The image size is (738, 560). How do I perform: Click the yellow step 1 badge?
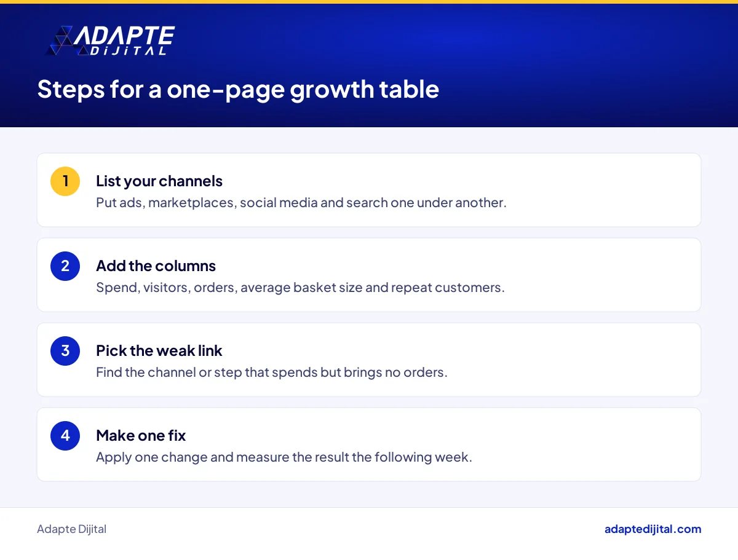65,181
